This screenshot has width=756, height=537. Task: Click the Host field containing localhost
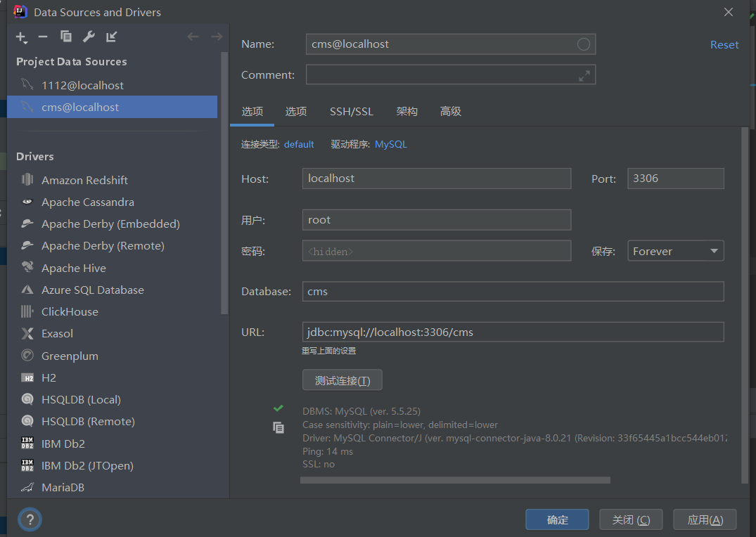[437, 179]
